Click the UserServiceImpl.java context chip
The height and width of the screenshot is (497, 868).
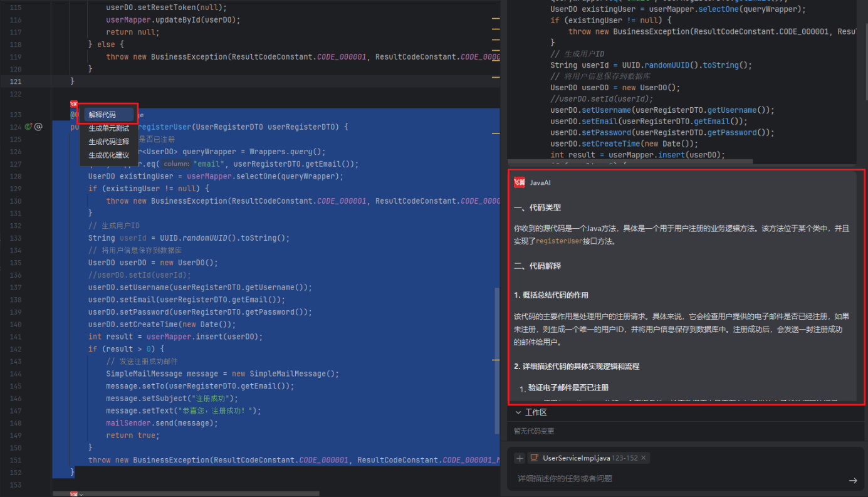click(x=588, y=458)
